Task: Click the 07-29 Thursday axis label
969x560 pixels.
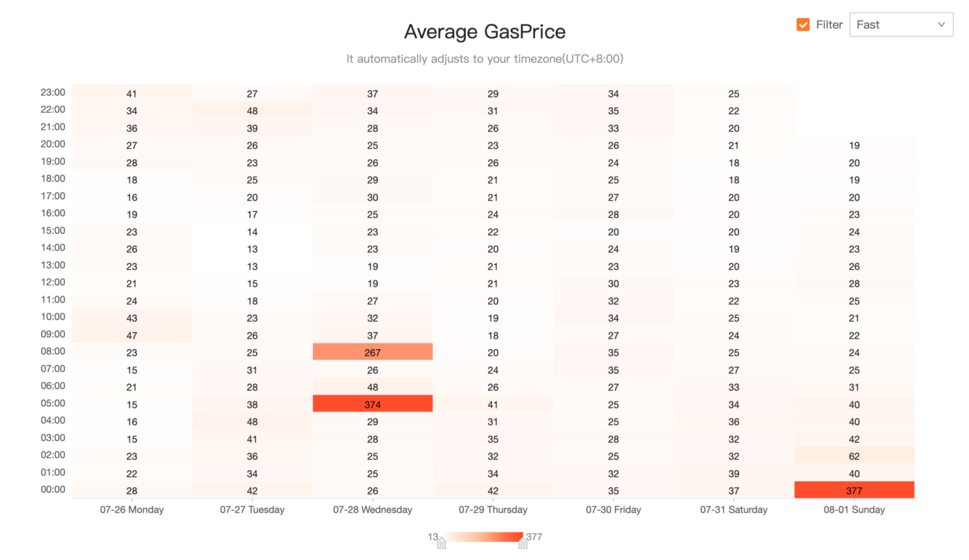Action: [493, 509]
